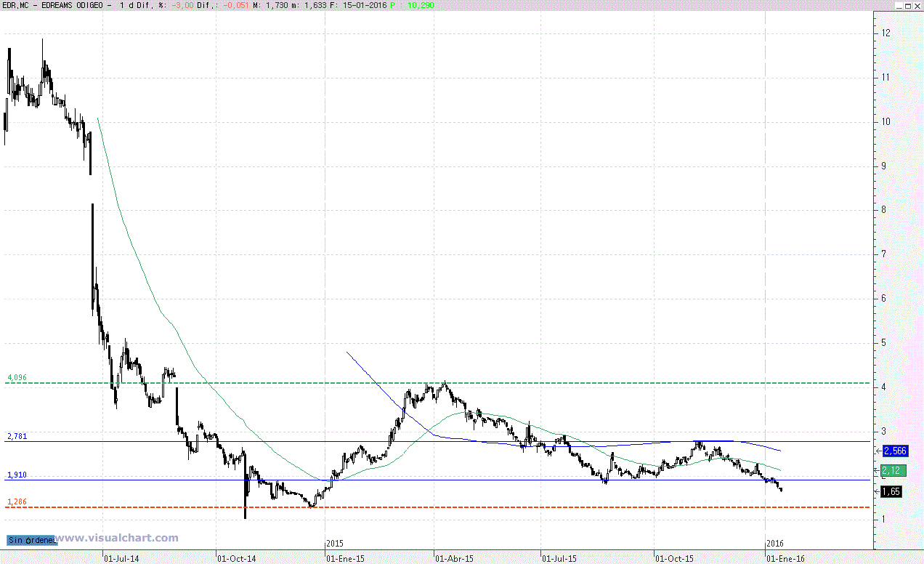Click the 01-Ene-15 date axis label

point(345,558)
